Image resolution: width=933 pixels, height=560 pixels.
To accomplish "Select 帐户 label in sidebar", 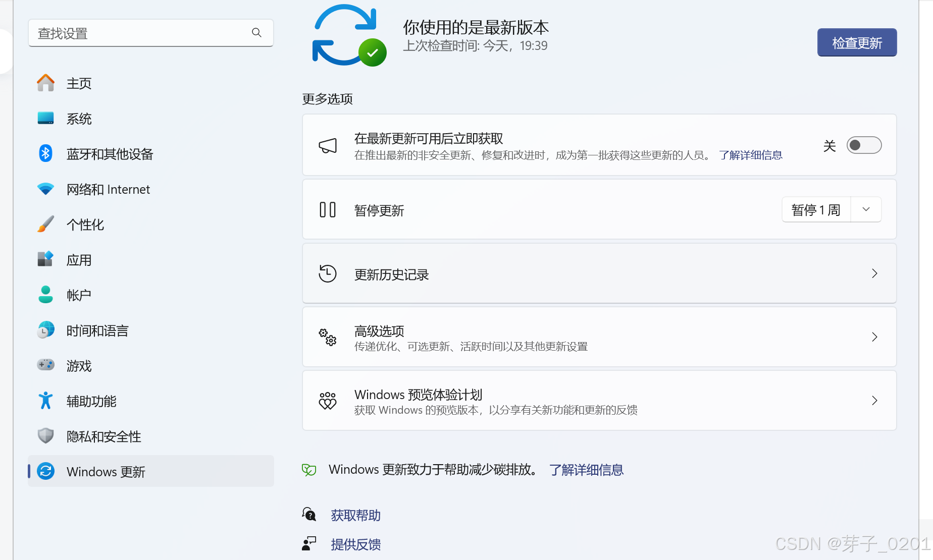I will [79, 295].
